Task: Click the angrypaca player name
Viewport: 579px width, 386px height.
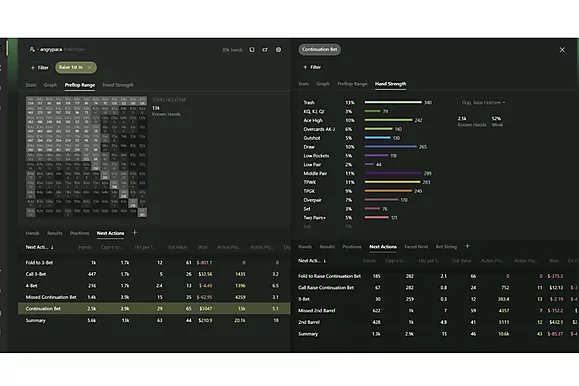Action: [x=51, y=49]
